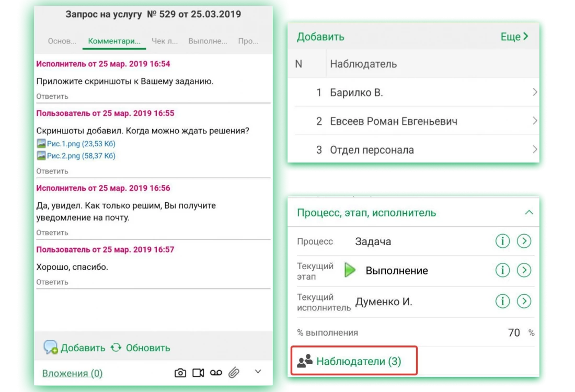Viewport: 575px width, 392px height.
Task: Tap the video camera icon
Action: click(198, 373)
